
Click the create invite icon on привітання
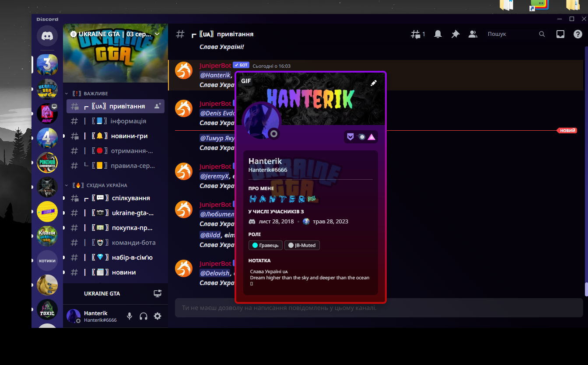pyautogui.click(x=157, y=106)
